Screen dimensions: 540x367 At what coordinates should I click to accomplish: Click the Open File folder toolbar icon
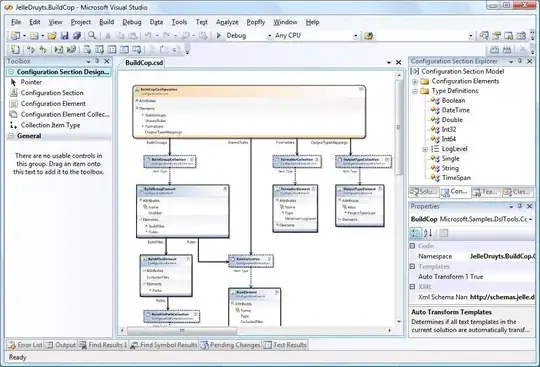tap(52, 35)
